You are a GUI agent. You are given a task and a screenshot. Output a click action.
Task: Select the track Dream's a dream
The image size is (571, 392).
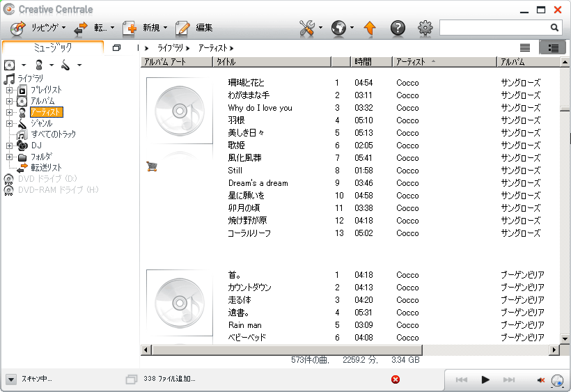coord(258,183)
